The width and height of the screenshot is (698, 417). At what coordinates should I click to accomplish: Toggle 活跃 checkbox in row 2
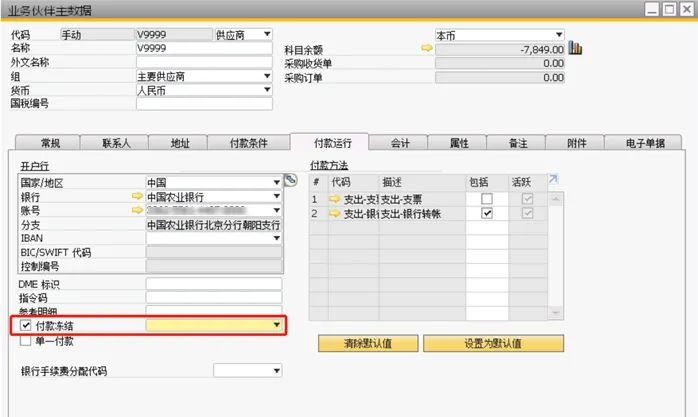[528, 213]
